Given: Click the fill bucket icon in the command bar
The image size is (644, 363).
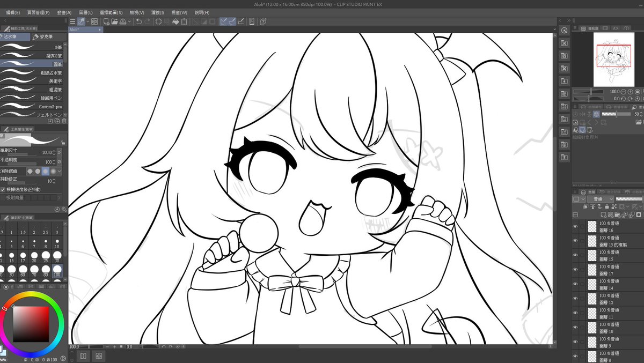Looking at the screenshot, I should [x=175, y=21].
